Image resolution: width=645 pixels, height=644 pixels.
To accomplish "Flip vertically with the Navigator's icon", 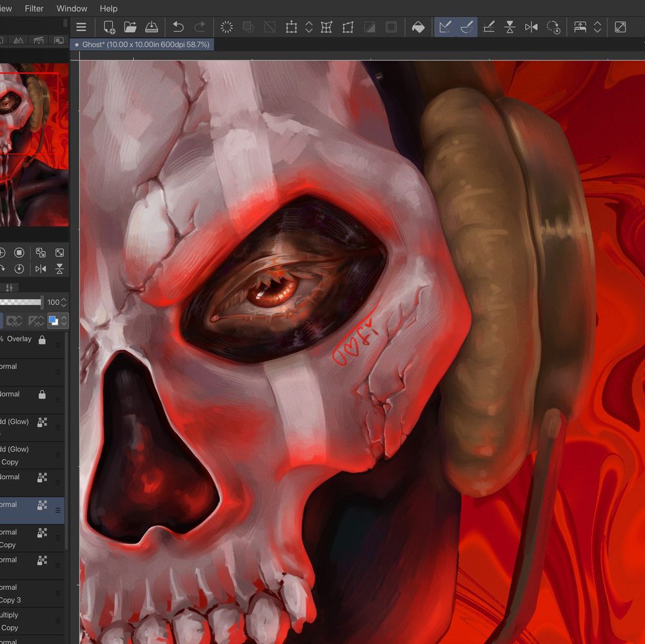I will pos(59,269).
